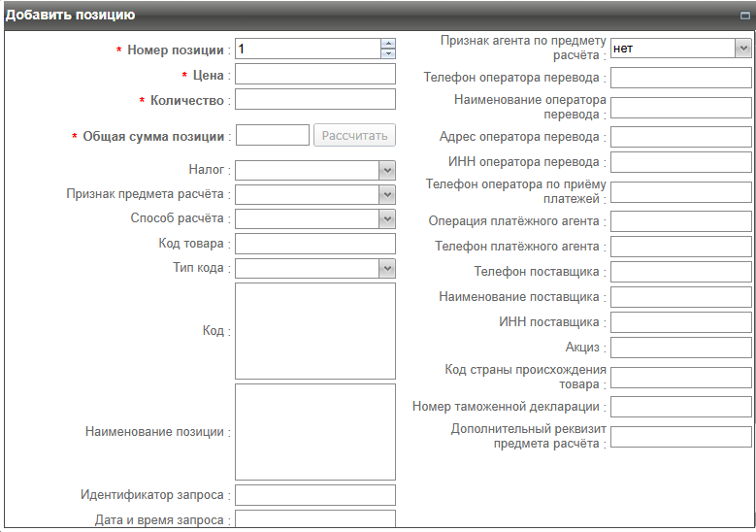The height and width of the screenshot is (532, 756).
Task: Click the Наименование позиции text area
Action: 315,431
